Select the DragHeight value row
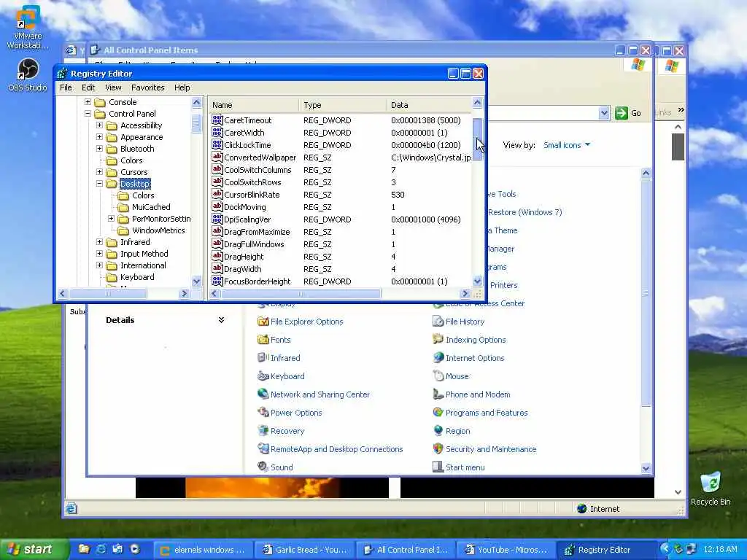Image resolution: width=747 pixels, height=560 pixels. coord(341,256)
